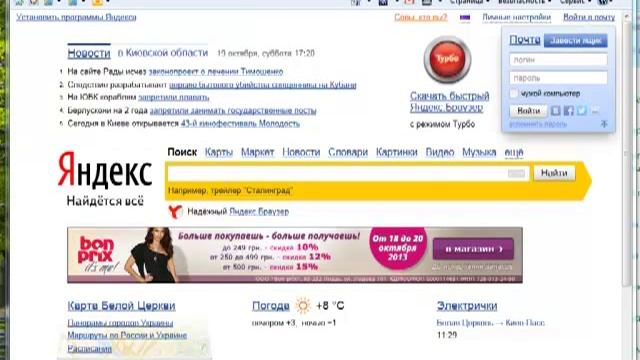Click the +8 °C temperature text

tap(330, 306)
